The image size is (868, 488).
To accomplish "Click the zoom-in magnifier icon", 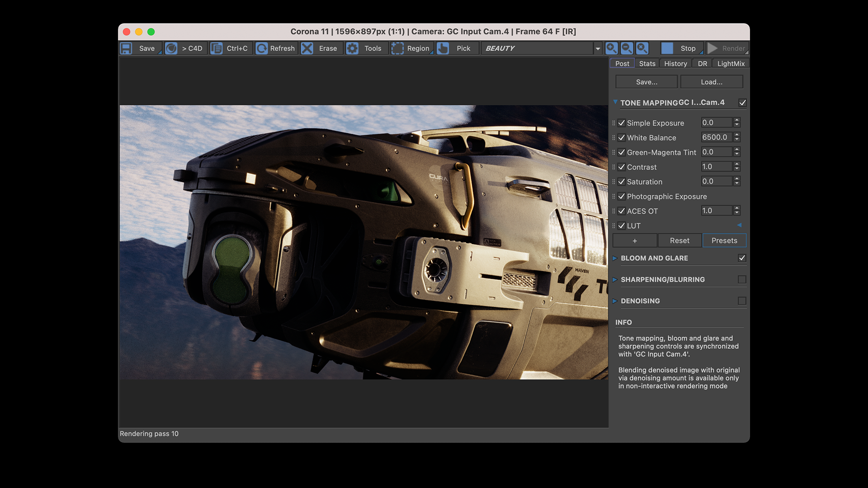I will point(611,48).
